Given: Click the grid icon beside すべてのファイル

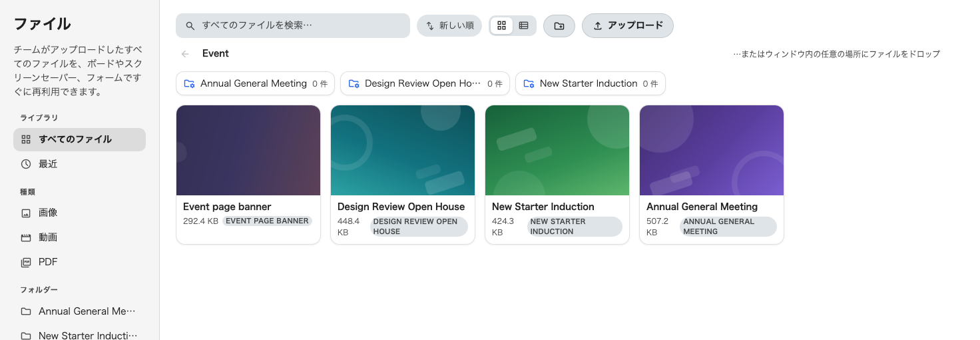Looking at the screenshot, I should 26,139.
